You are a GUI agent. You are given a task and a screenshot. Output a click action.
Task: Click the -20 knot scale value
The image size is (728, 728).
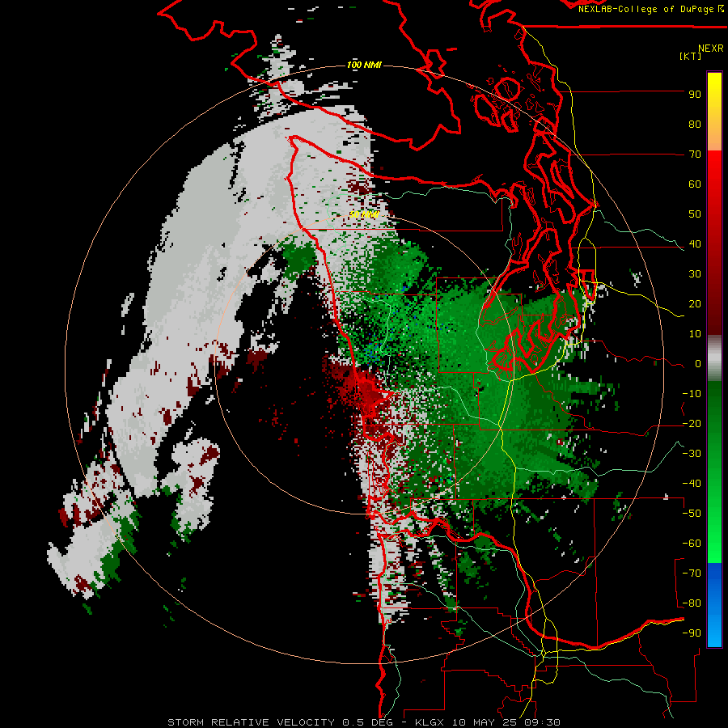click(692, 423)
